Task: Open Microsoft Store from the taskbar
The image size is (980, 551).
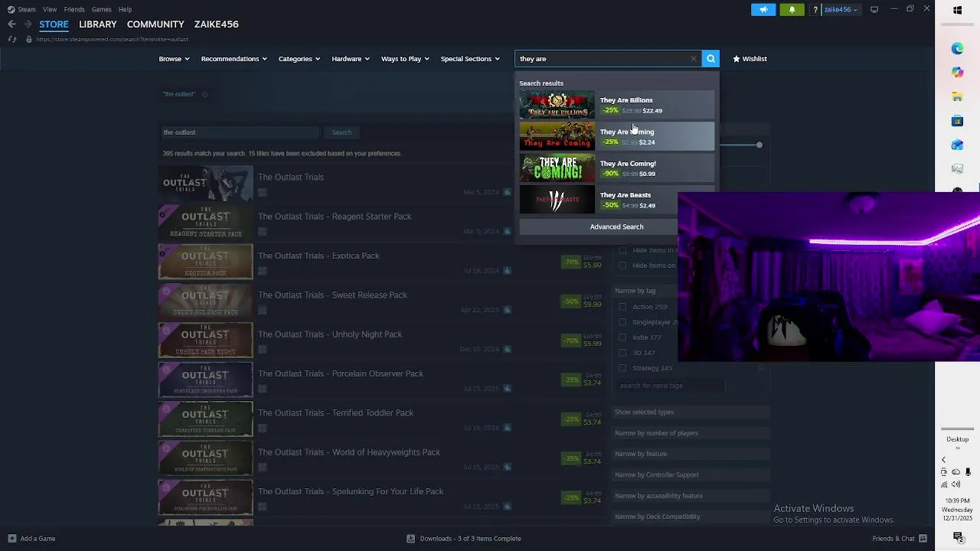Action: (957, 121)
